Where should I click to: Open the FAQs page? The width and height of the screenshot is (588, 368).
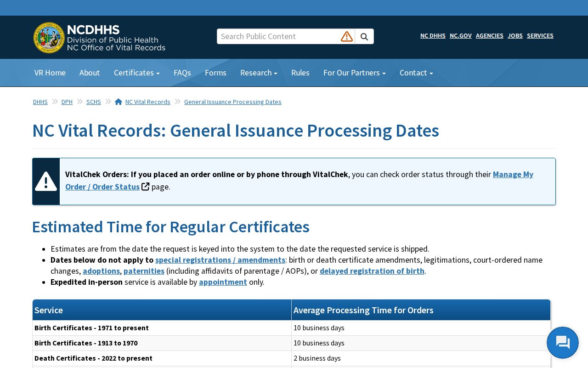[x=182, y=73]
